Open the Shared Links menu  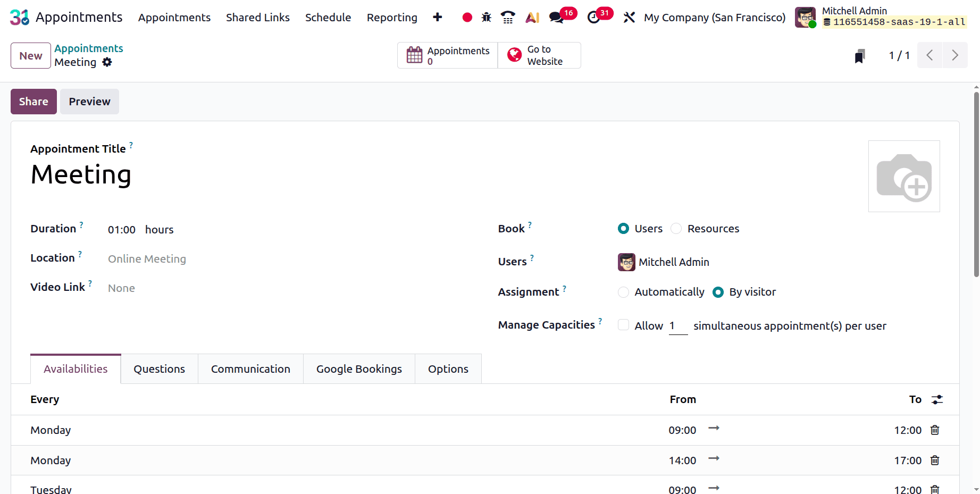click(258, 18)
